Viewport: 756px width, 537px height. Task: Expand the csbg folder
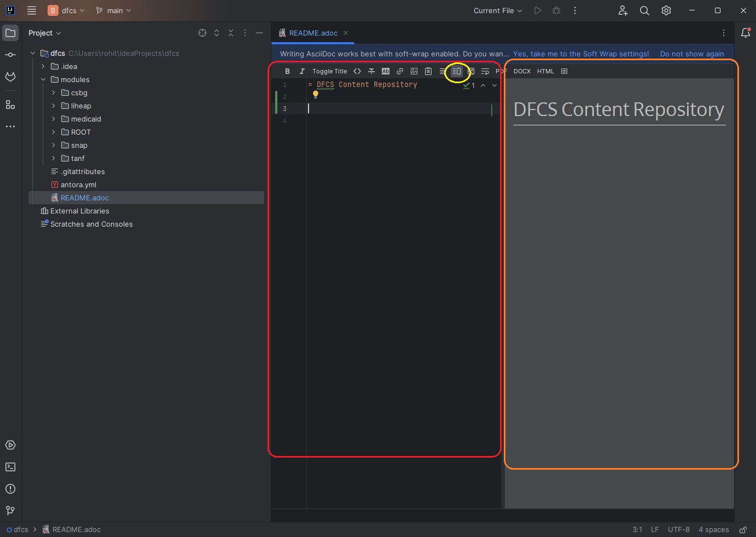coord(54,93)
